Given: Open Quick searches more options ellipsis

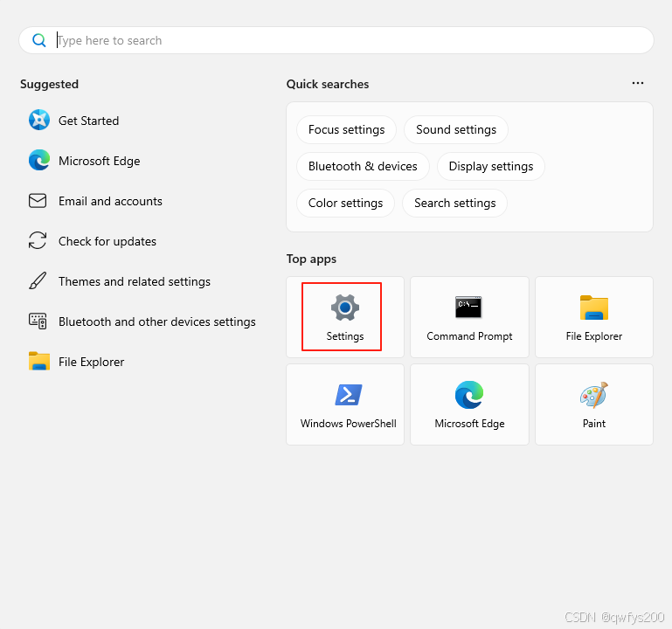Looking at the screenshot, I should point(638,83).
